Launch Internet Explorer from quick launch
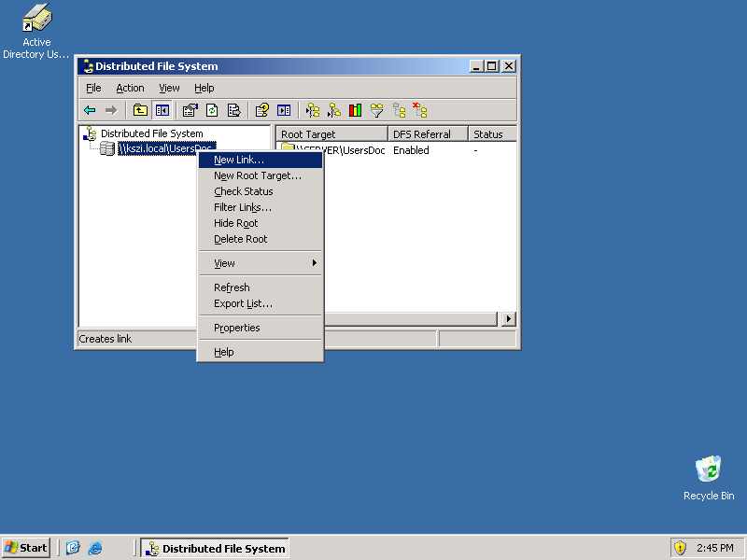 [x=95, y=548]
